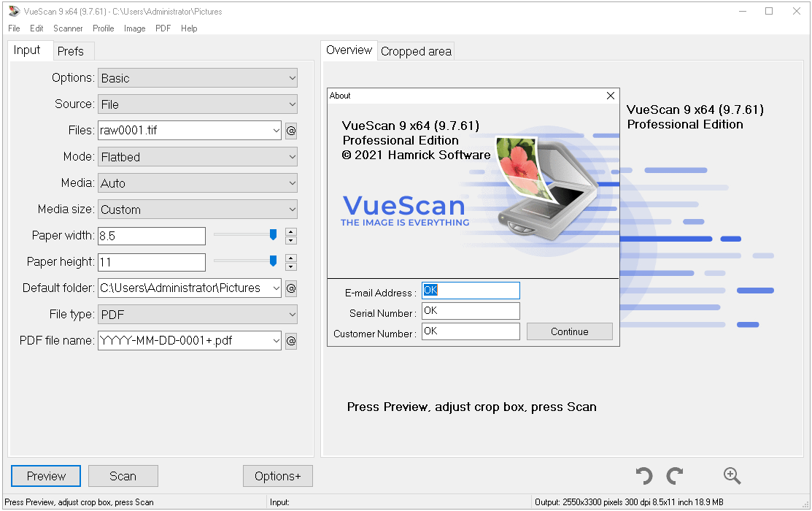Increase Paper height with up stepper arrow
The width and height of the screenshot is (812, 511).
click(x=291, y=258)
